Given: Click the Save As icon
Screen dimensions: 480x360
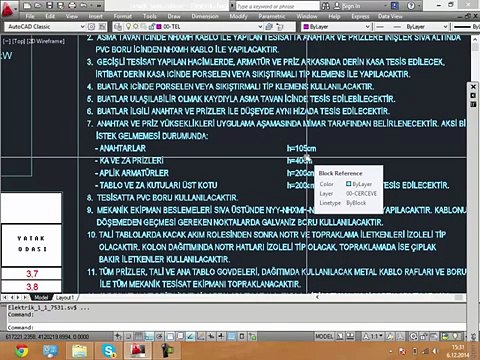Looking at the screenshot, I should click(60, 6).
